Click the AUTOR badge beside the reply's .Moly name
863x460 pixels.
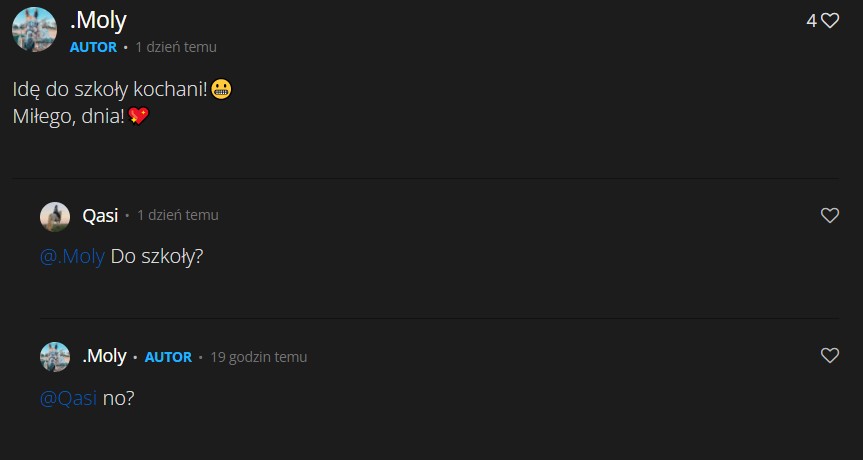pyautogui.click(x=168, y=357)
